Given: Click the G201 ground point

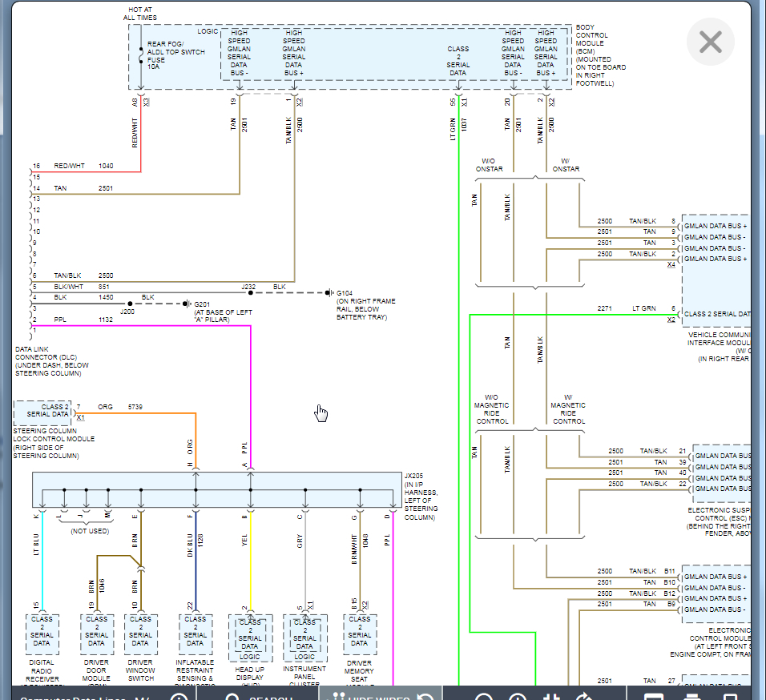Looking at the screenshot, I should [185, 304].
